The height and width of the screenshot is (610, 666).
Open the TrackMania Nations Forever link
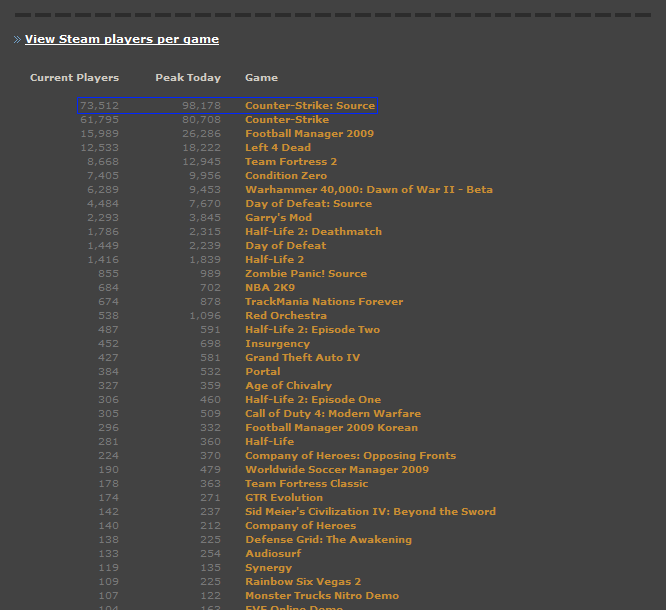click(324, 302)
